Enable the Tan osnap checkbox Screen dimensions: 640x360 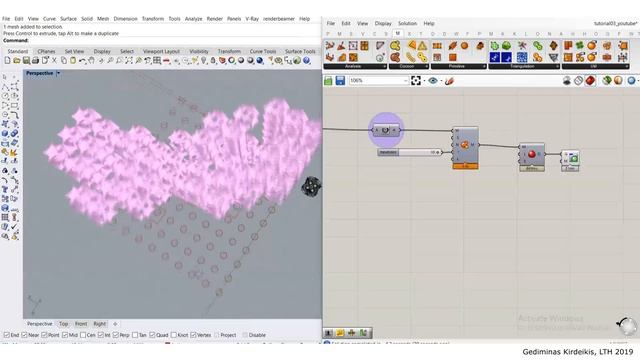[135, 335]
